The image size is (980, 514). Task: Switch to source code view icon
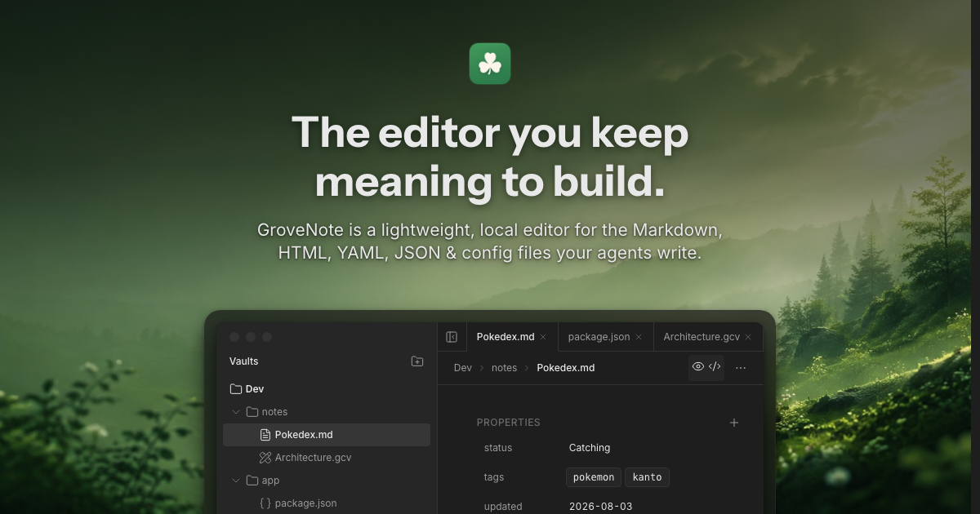[715, 367]
